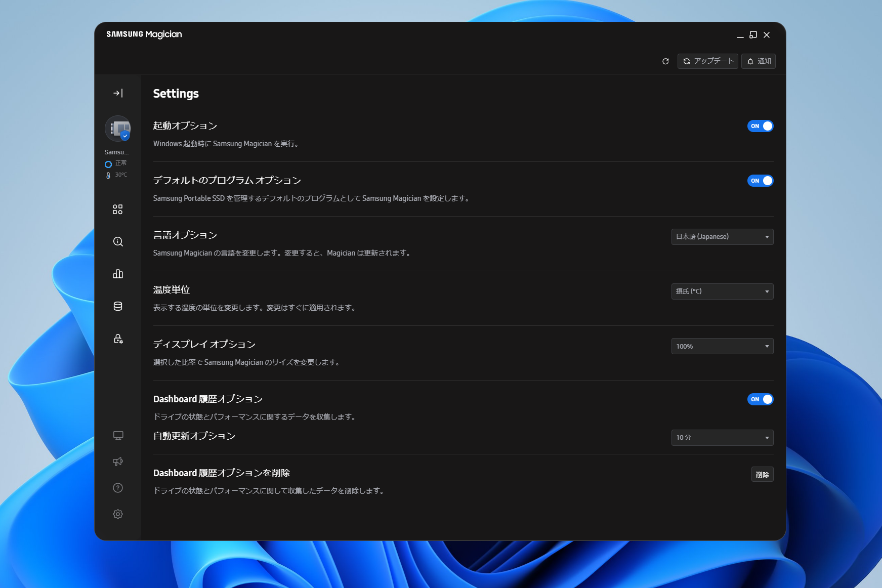Viewport: 882px width, 588px height.
Task: Open the 通知 notifications button
Action: (x=758, y=61)
